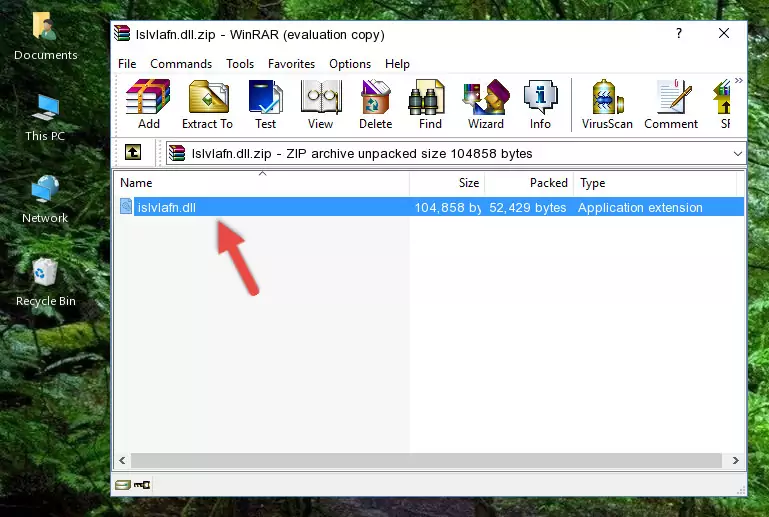This screenshot has height=517, width=769.
Task: Select the This PC desktop icon
Action: [45, 118]
